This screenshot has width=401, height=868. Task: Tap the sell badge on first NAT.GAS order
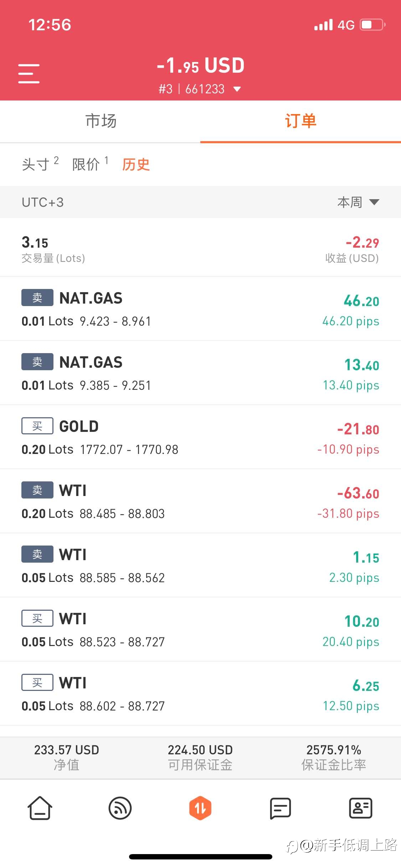[x=37, y=298]
